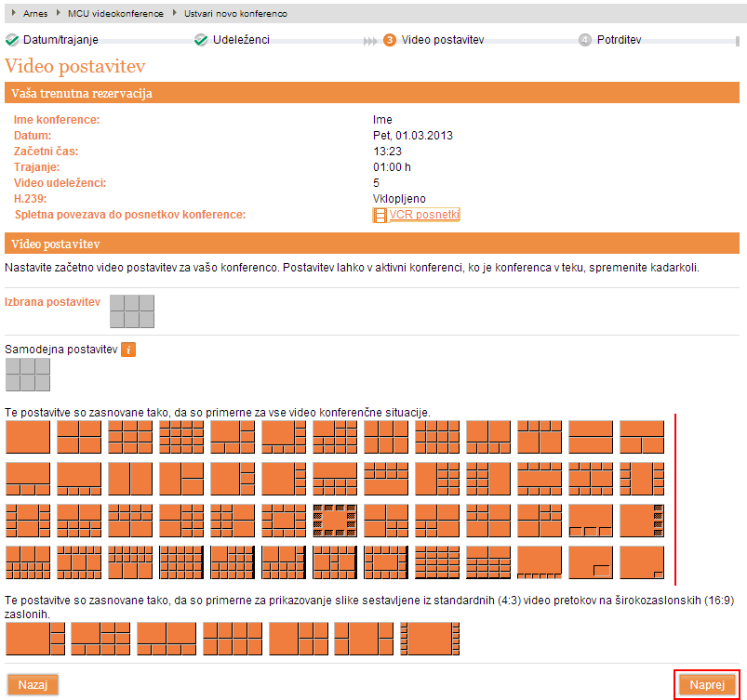The image size is (747, 700).
Task: Choose the two side-by-side vertical panes layout
Action: (x=130, y=479)
